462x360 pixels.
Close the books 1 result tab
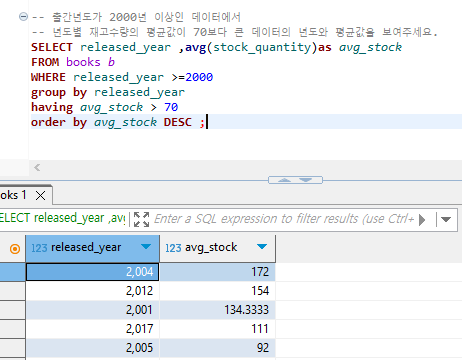(x=40, y=195)
